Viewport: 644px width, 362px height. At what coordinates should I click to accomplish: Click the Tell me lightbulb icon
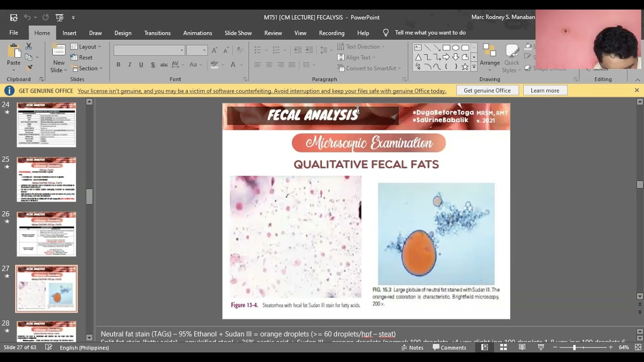click(x=386, y=33)
